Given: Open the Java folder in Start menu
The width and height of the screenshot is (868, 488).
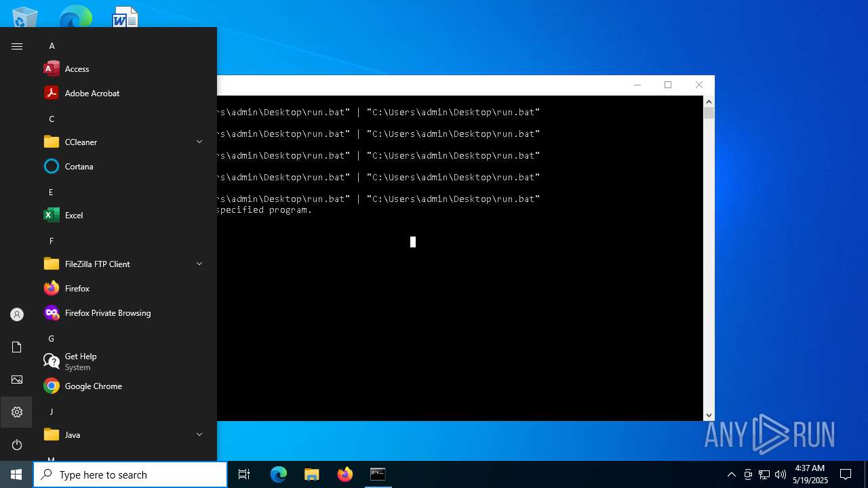Looking at the screenshot, I should [125, 435].
